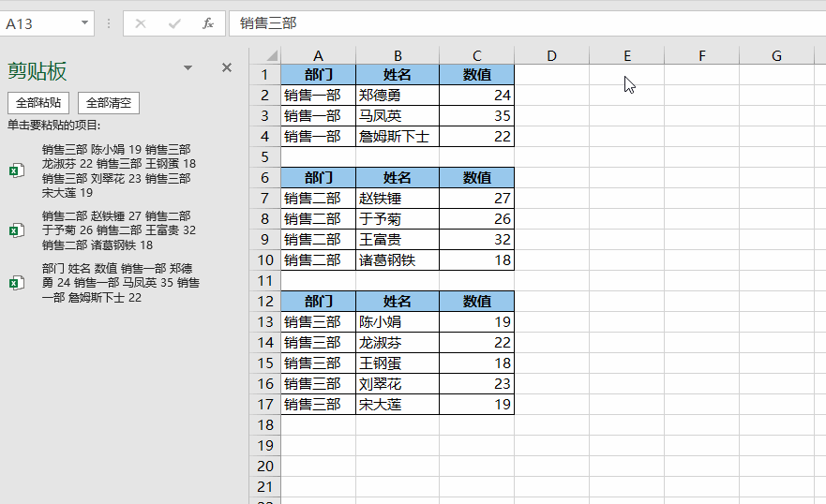Click into the formula bar text 销售三部
Image resolution: width=826 pixels, height=504 pixels.
point(268,23)
